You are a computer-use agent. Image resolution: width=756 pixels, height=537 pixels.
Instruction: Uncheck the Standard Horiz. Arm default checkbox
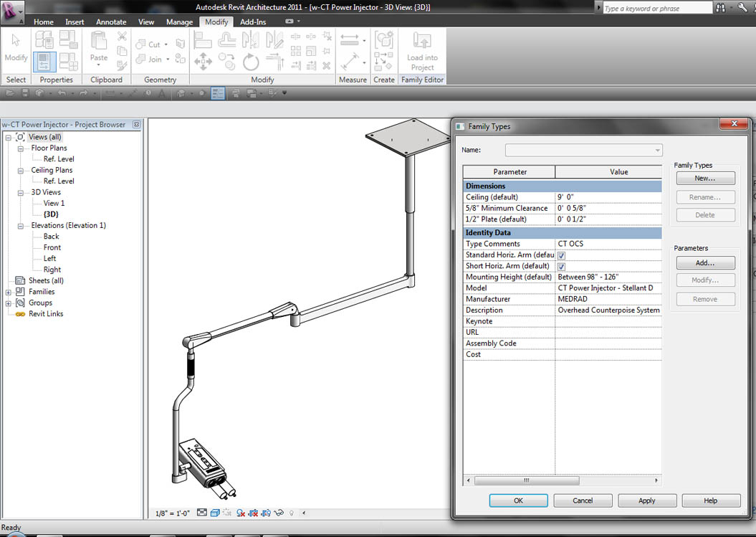[x=561, y=255]
